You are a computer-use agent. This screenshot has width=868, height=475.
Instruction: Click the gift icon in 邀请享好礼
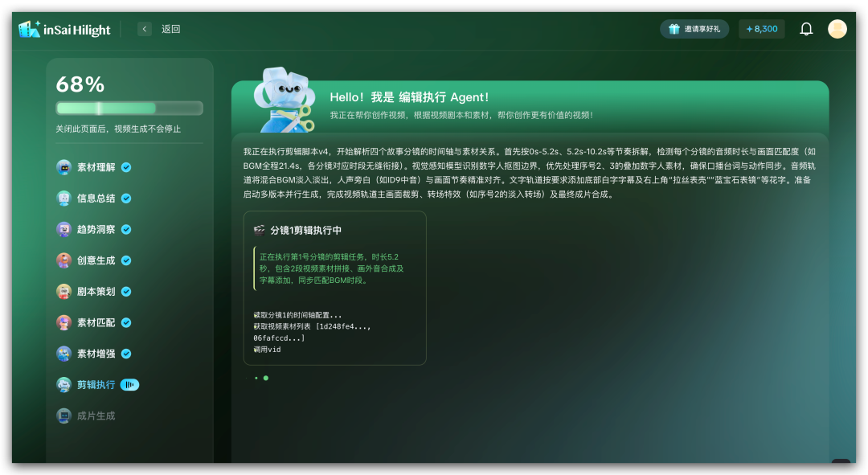pyautogui.click(x=673, y=28)
